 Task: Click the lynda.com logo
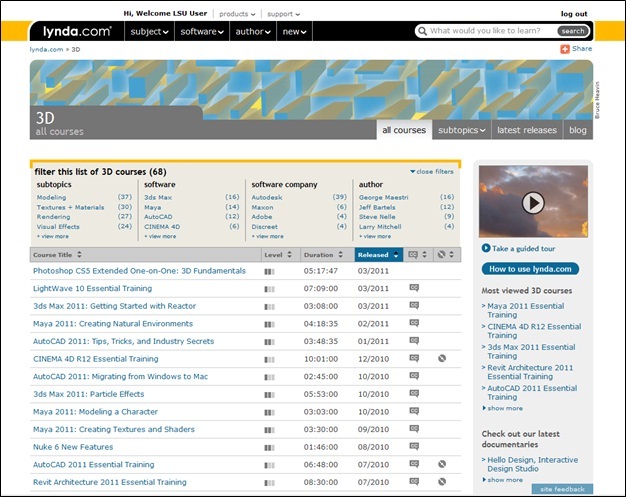(x=77, y=31)
